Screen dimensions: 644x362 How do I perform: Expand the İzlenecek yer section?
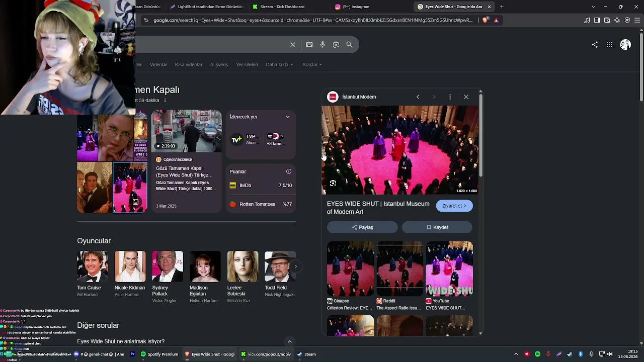288,117
